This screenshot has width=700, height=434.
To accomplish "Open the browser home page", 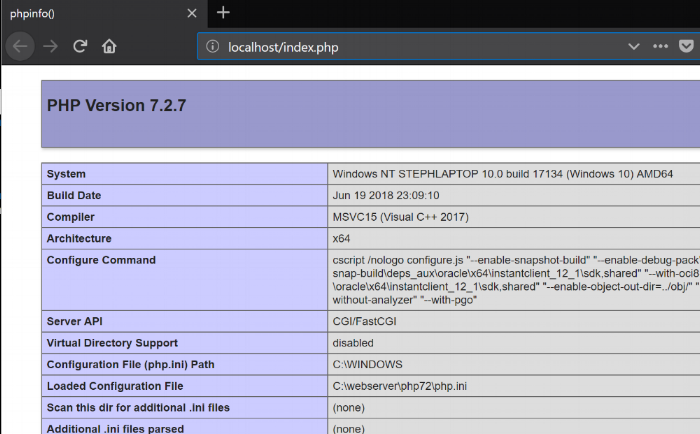I will (109, 46).
